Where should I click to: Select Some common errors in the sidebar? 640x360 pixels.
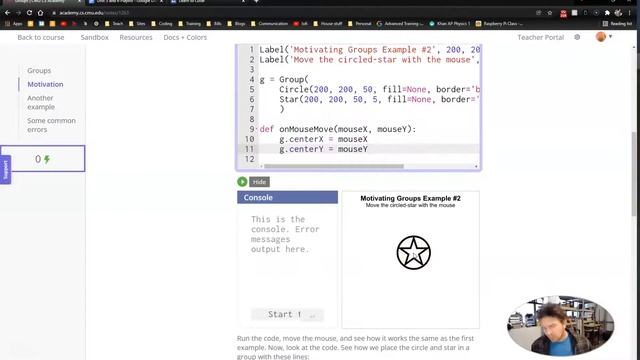pyautogui.click(x=51, y=125)
